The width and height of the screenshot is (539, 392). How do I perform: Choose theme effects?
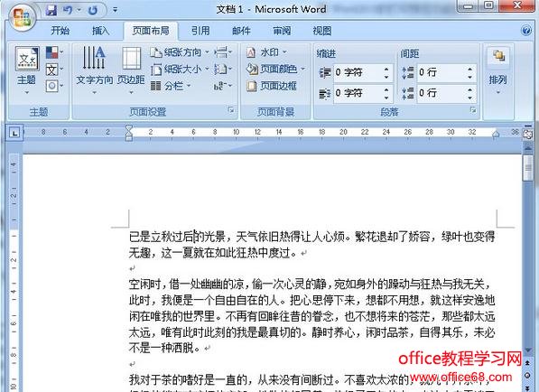click(x=54, y=85)
